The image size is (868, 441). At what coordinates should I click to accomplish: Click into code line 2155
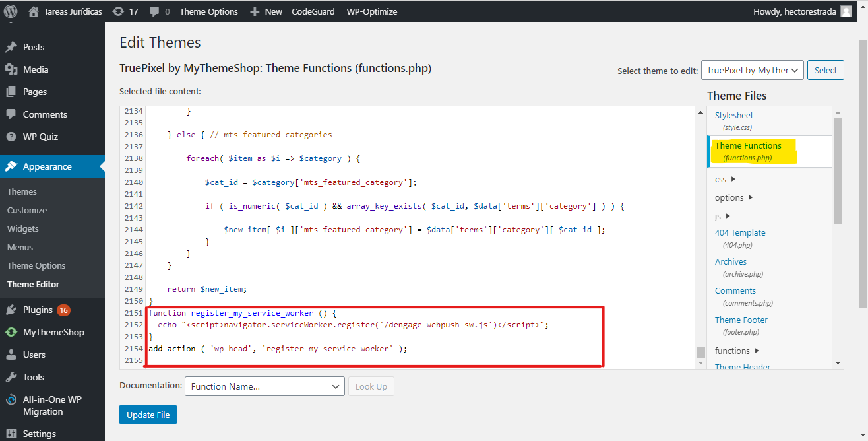[x=421, y=360]
